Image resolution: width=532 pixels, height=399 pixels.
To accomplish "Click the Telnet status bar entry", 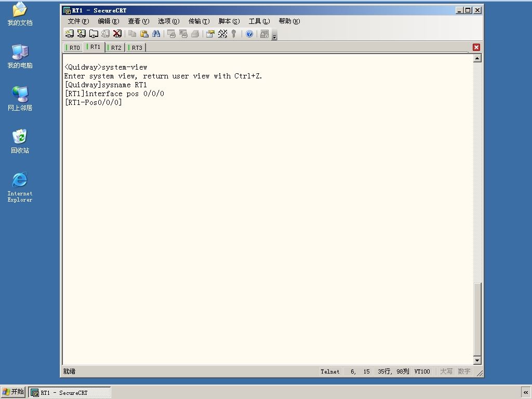I will (x=330, y=371).
